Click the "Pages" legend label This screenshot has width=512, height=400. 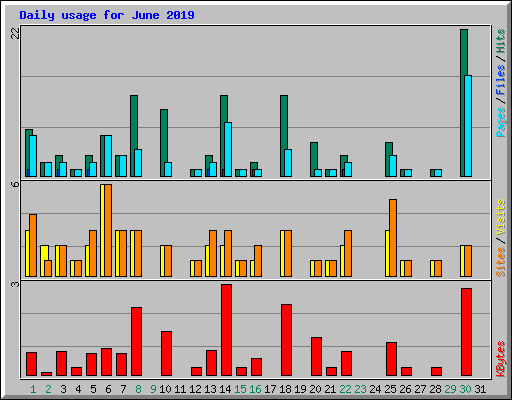tap(501, 122)
